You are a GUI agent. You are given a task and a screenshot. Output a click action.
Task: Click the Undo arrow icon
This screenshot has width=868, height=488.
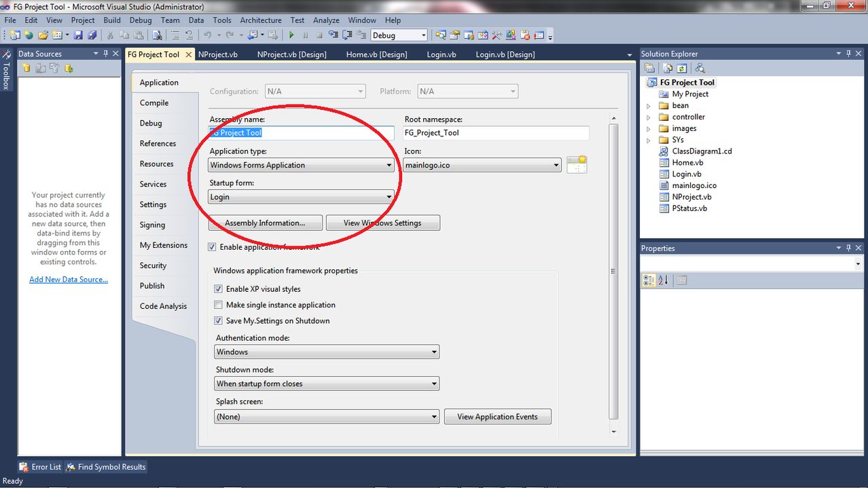(208, 35)
